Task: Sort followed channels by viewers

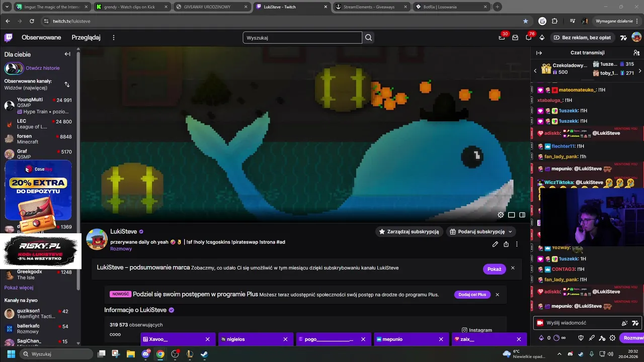Action: coord(67,84)
